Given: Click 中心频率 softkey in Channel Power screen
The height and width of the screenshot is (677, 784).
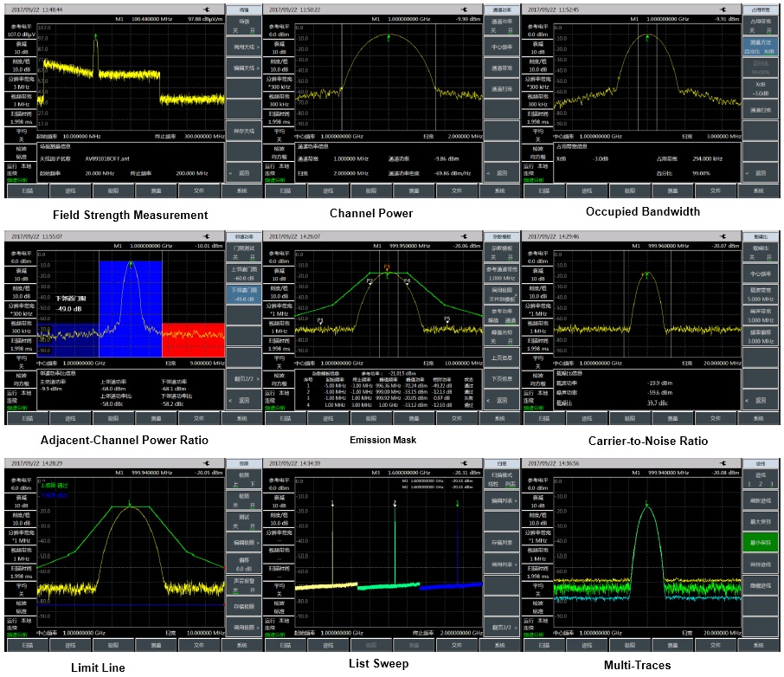Looking at the screenshot, I should [x=502, y=47].
